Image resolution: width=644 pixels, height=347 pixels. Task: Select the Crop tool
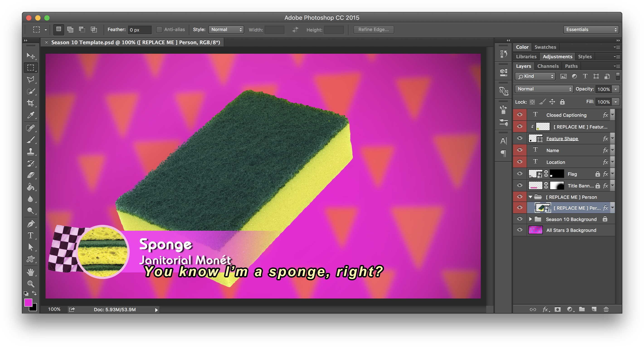(x=31, y=103)
